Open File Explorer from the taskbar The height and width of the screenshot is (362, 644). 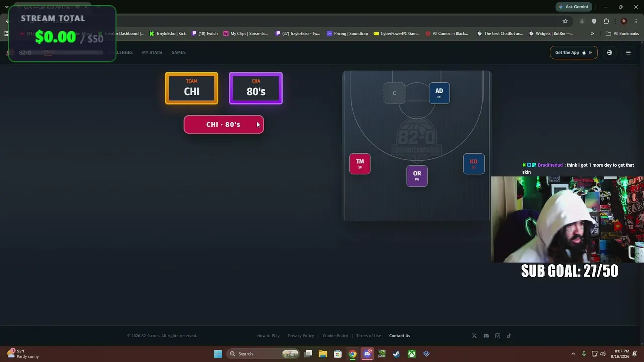click(323, 354)
